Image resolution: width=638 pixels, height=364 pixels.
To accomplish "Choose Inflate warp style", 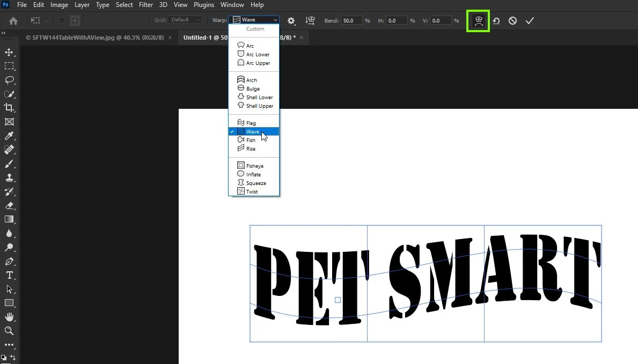I will [x=254, y=174].
